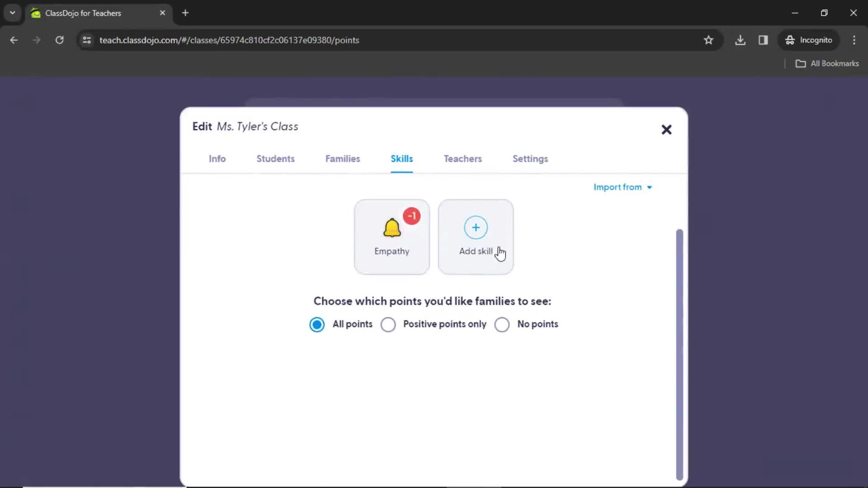The height and width of the screenshot is (488, 868).
Task: Close the Edit class dialog
Action: [666, 130]
